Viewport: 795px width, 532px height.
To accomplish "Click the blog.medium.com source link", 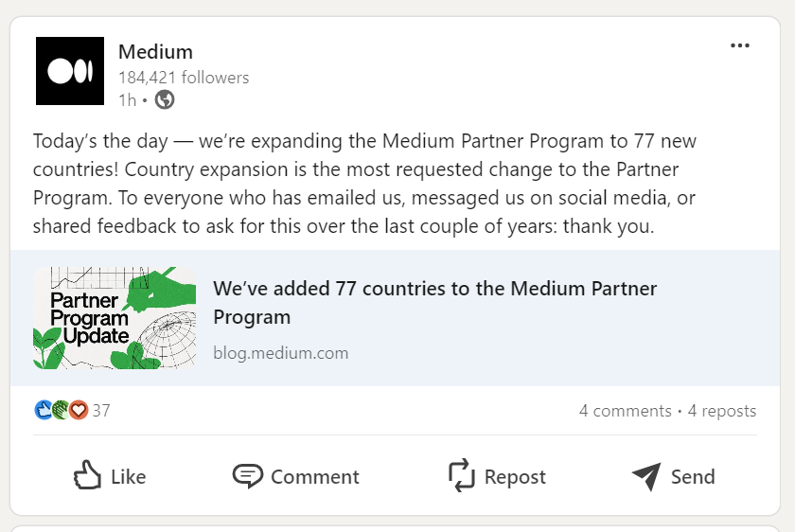I will coord(281,353).
